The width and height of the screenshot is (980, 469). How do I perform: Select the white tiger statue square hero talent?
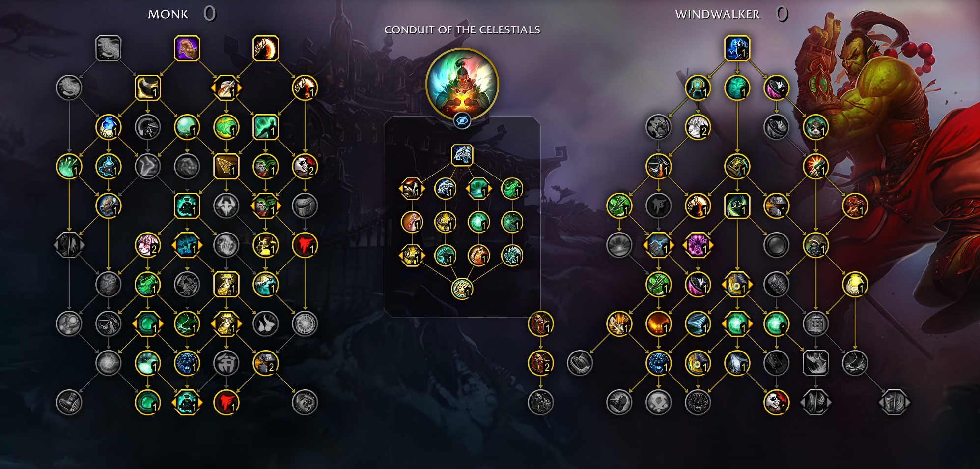click(462, 155)
